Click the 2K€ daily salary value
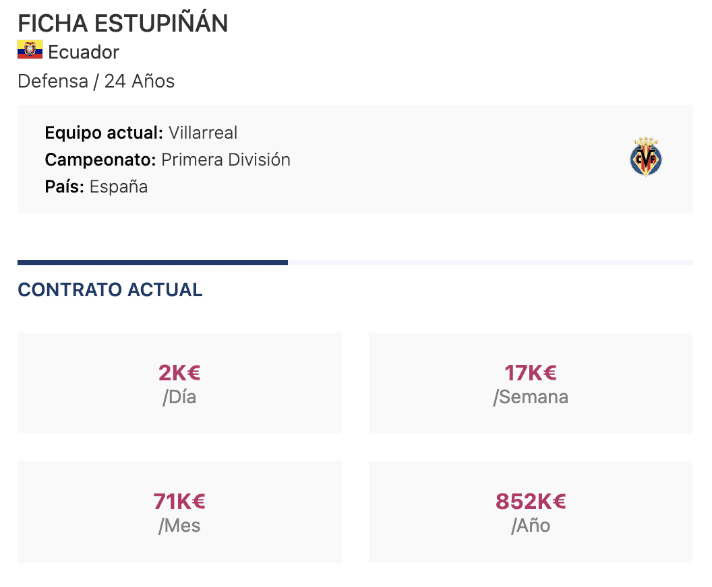Screen dimensions: 712x587 pos(180,373)
